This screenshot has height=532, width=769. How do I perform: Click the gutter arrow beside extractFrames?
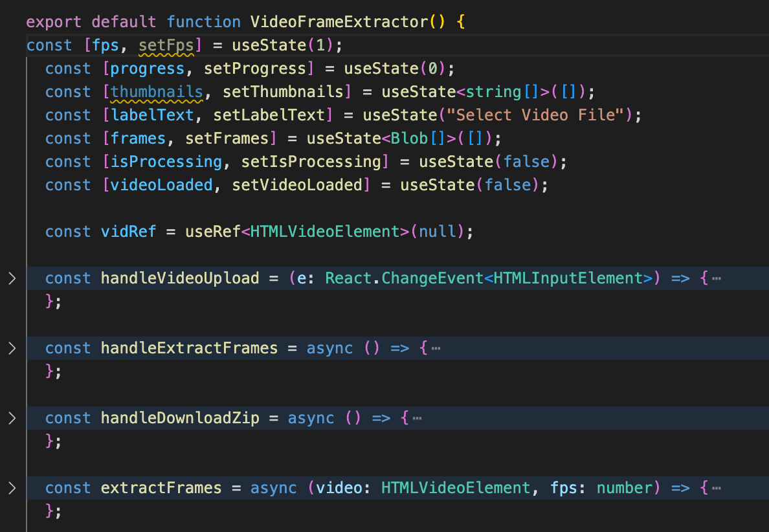point(12,489)
